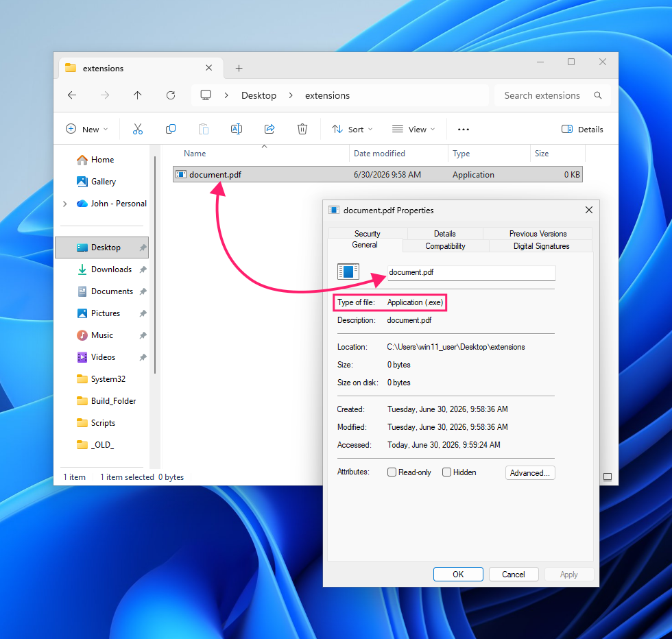Unpin Desktop using its pin icon
Image resolution: width=672 pixels, height=639 pixels.
tap(143, 248)
